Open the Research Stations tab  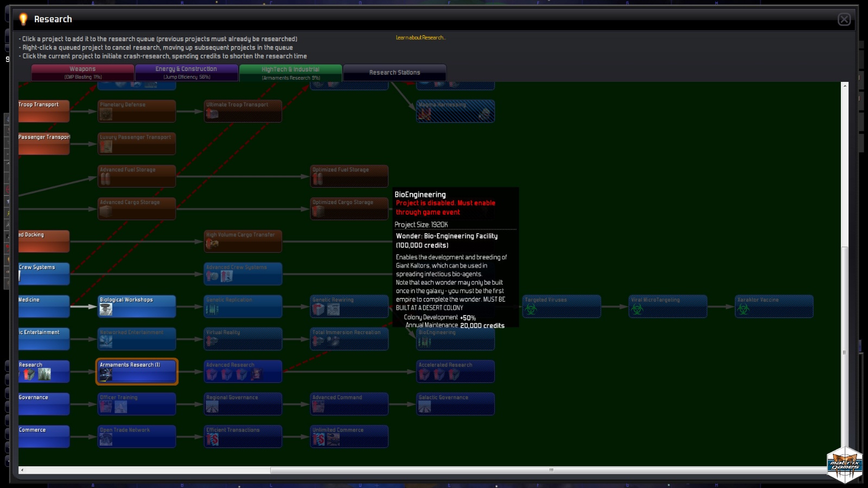click(x=394, y=73)
